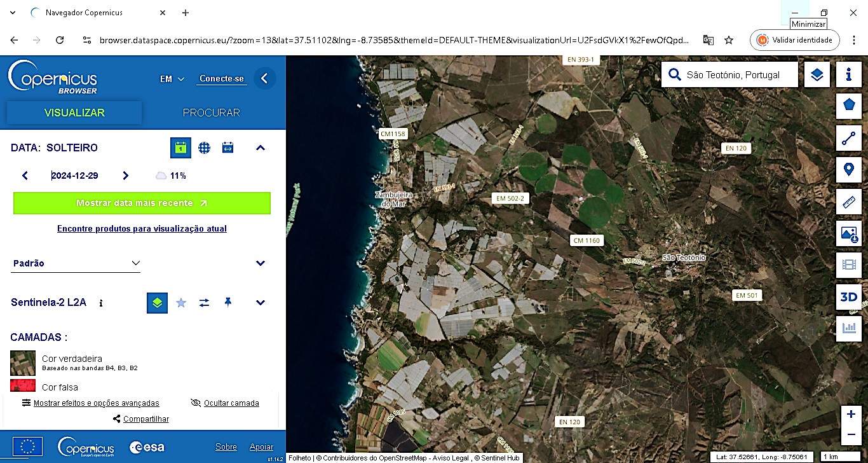This screenshot has width=868, height=463.
Task: Click the browser address bar URL
Action: tap(394, 40)
